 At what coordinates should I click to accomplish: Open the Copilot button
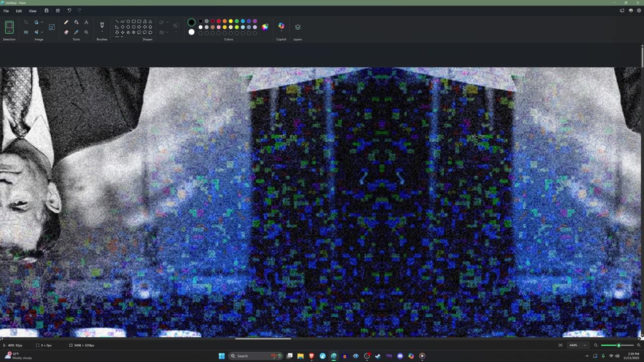(281, 26)
